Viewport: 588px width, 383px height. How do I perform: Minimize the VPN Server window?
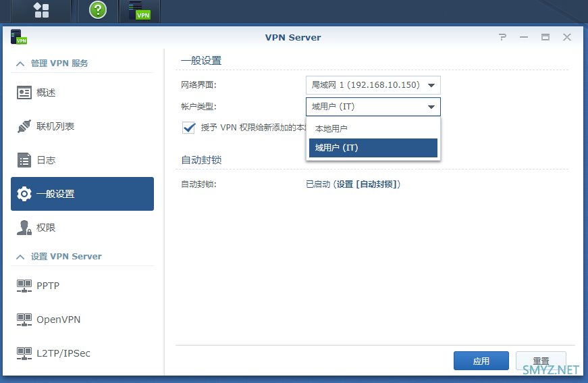[524, 37]
